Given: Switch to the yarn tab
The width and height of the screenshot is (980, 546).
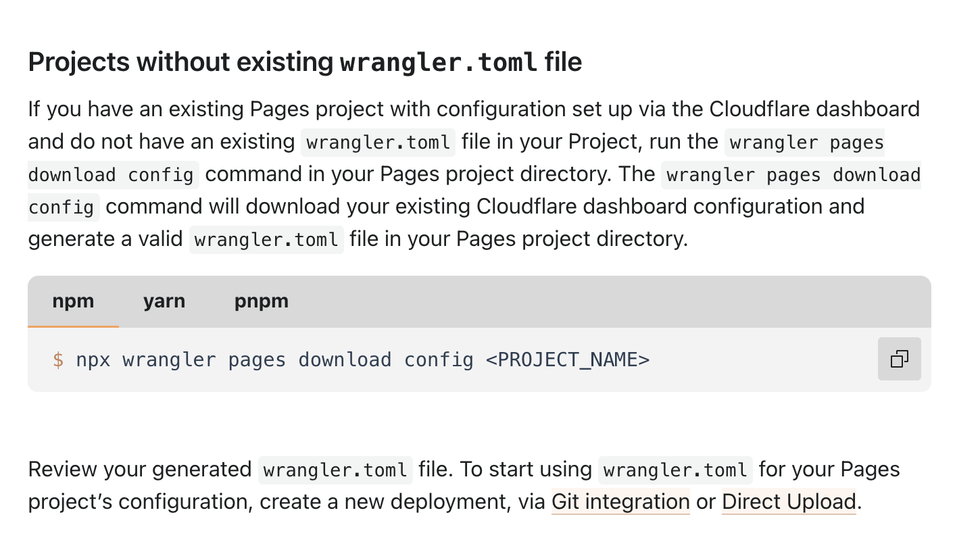Looking at the screenshot, I should [x=164, y=301].
